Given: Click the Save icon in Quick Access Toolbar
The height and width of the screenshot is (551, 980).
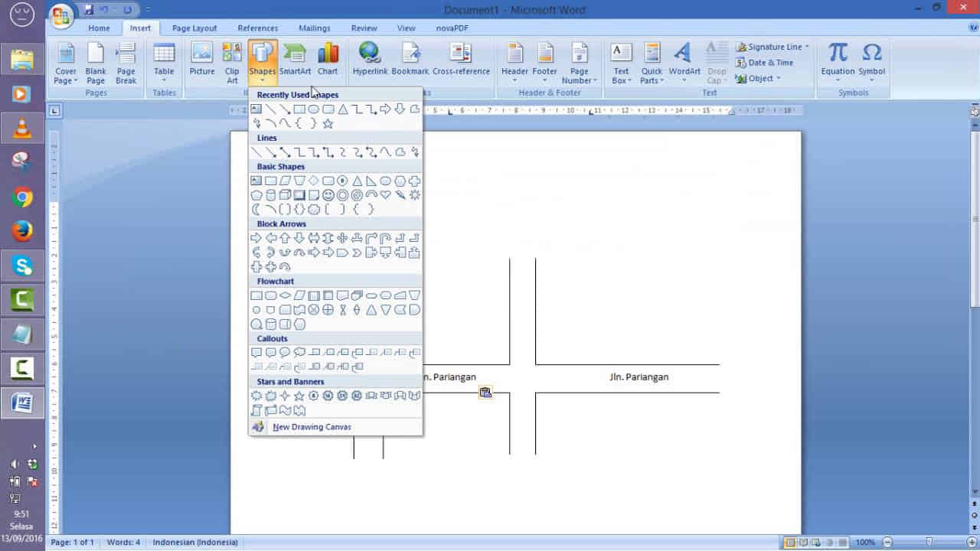Looking at the screenshot, I should [x=89, y=10].
